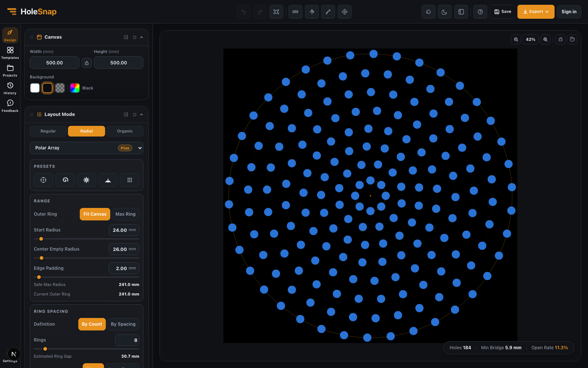Select the Fit Canvas outer ring option
Image resolution: width=588 pixels, height=368 pixels.
[95, 214]
